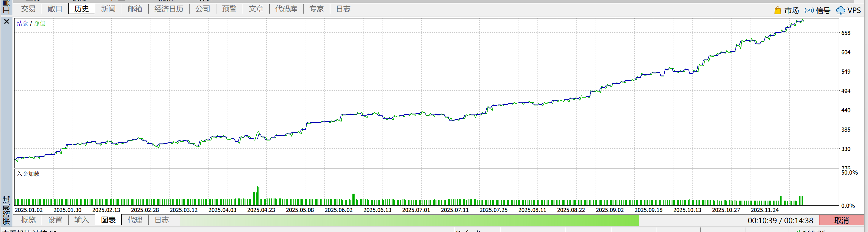This screenshot has height=232, width=868.
Task: Click the 入金加载 panel label
Action: coord(28,174)
